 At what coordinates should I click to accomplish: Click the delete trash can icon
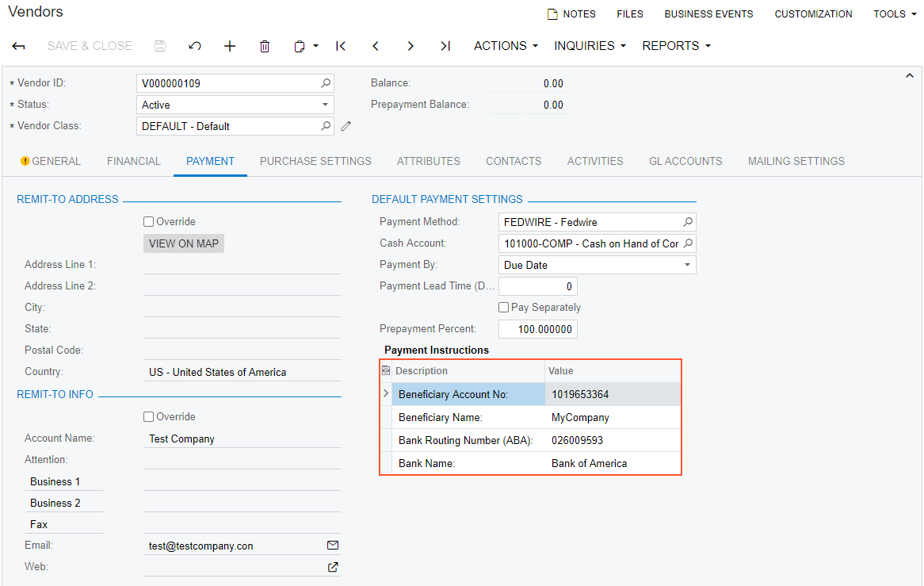(265, 46)
